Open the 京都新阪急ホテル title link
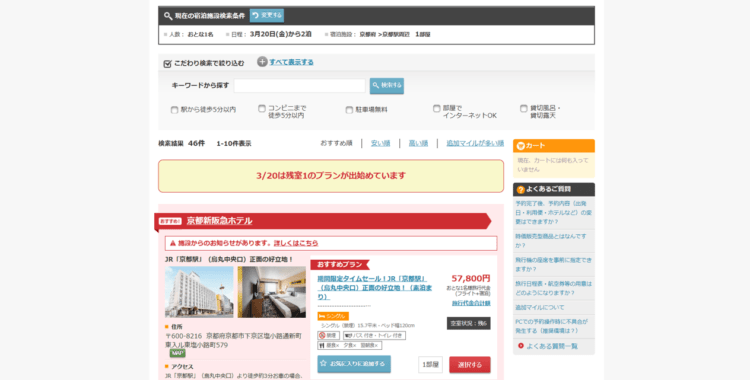This screenshot has height=380, width=750. point(220,221)
